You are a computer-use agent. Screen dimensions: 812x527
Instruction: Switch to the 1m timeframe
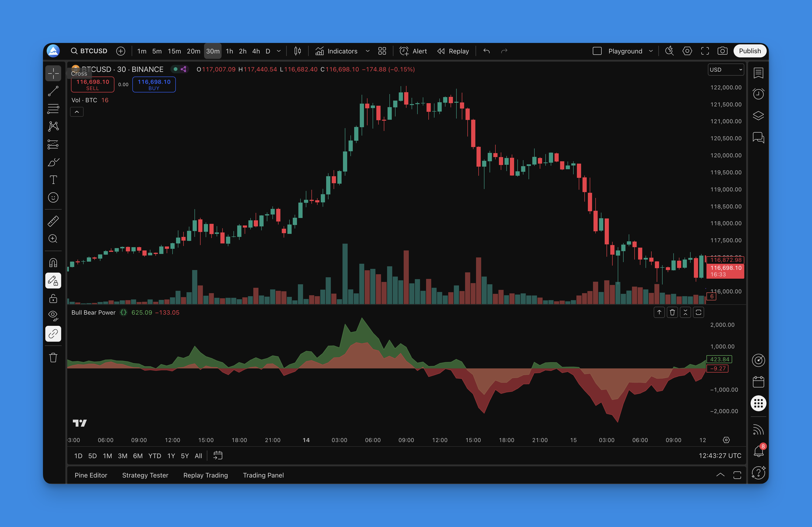click(142, 51)
